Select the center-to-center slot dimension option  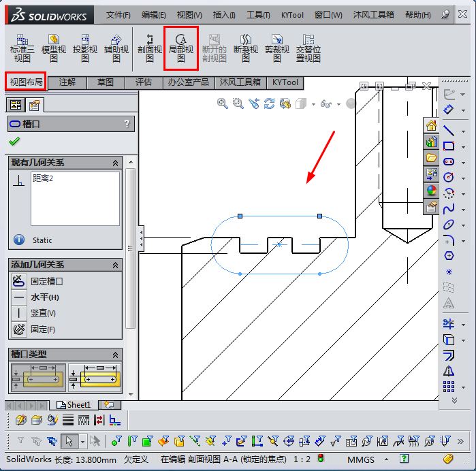[95, 378]
